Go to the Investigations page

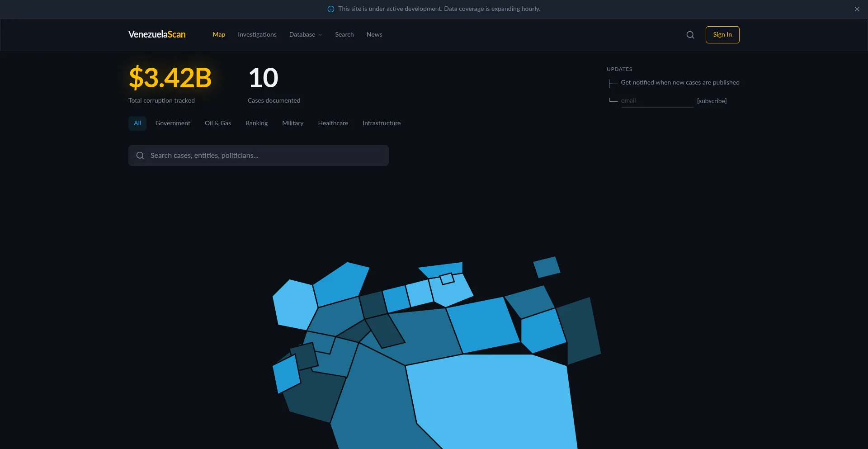[257, 35]
